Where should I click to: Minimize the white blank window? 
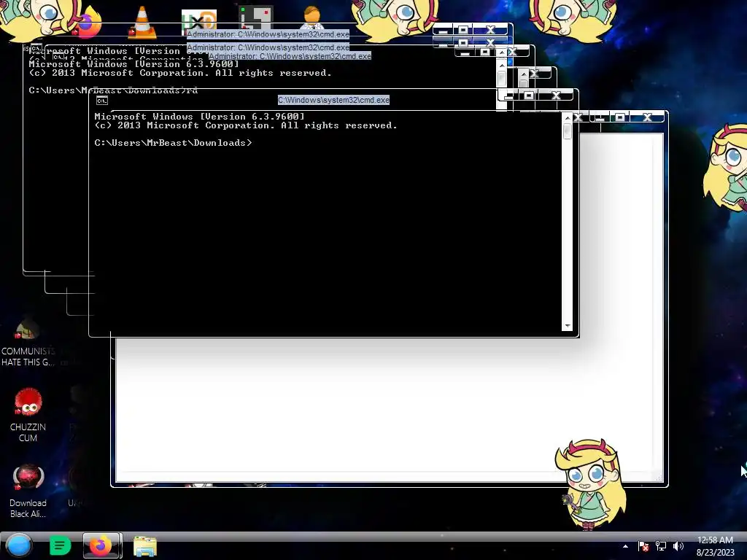tap(600, 117)
